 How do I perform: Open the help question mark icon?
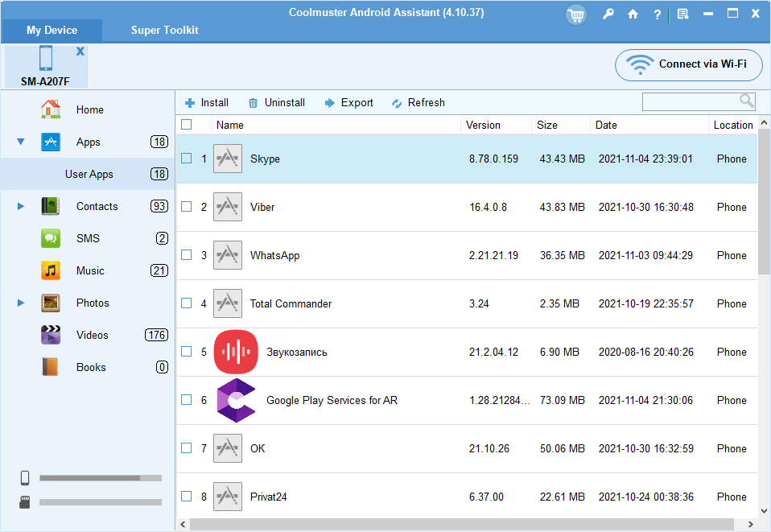[657, 14]
